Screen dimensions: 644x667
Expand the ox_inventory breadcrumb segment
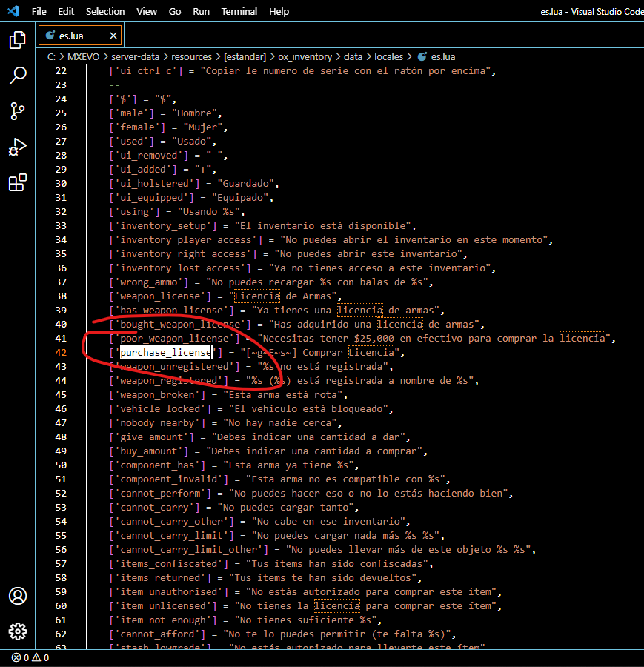click(x=305, y=56)
